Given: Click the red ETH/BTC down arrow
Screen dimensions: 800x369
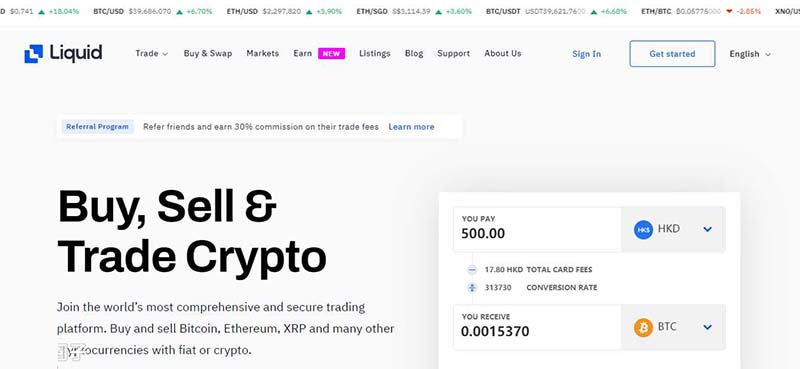Looking at the screenshot, I should [x=729, y=11].
